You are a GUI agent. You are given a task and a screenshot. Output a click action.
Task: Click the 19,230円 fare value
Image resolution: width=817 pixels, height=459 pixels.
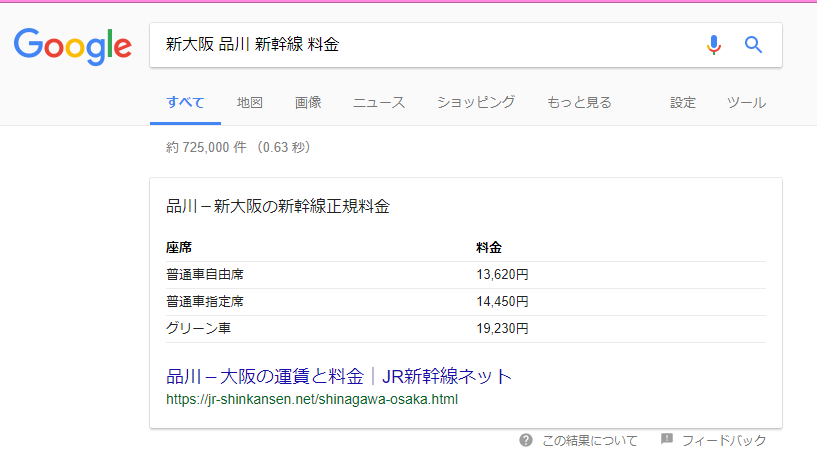[x=502, y=329]
